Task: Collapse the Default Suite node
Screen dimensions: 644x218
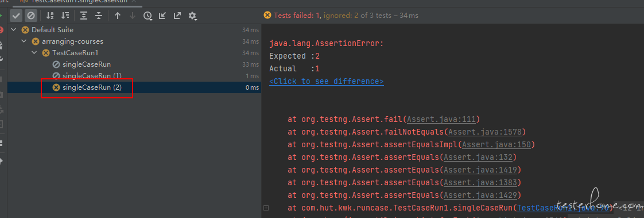Action: point(14,29)
